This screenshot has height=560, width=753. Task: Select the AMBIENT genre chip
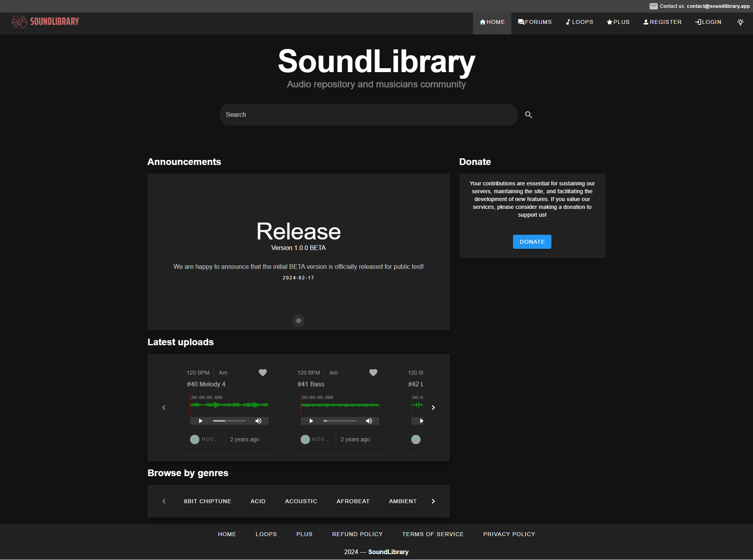click(x=403, y=501)
